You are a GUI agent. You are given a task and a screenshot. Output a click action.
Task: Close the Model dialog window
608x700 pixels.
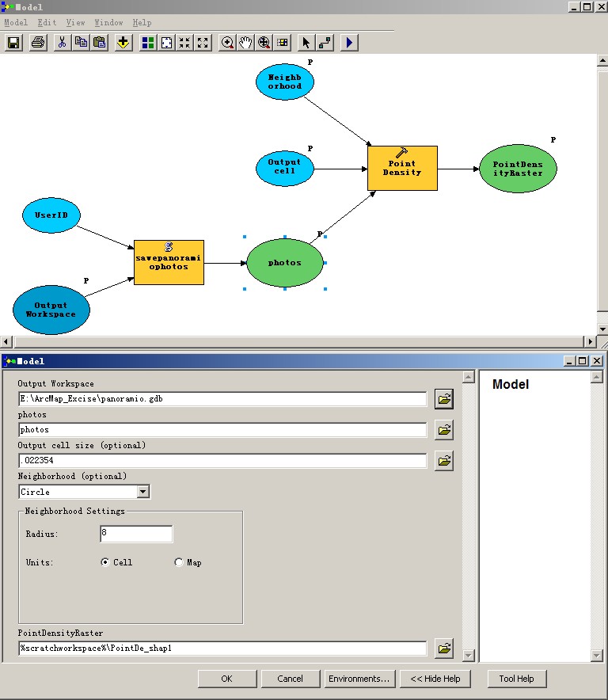597,361
